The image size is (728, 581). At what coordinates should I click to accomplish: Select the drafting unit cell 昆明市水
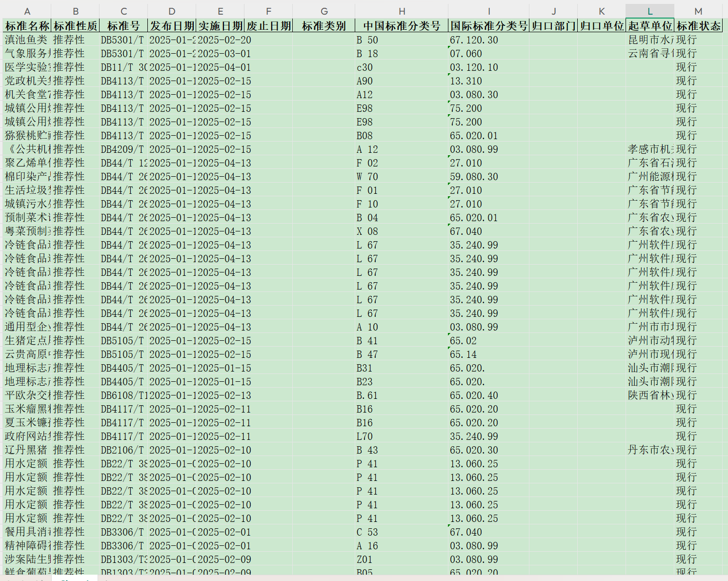(650, 40)
